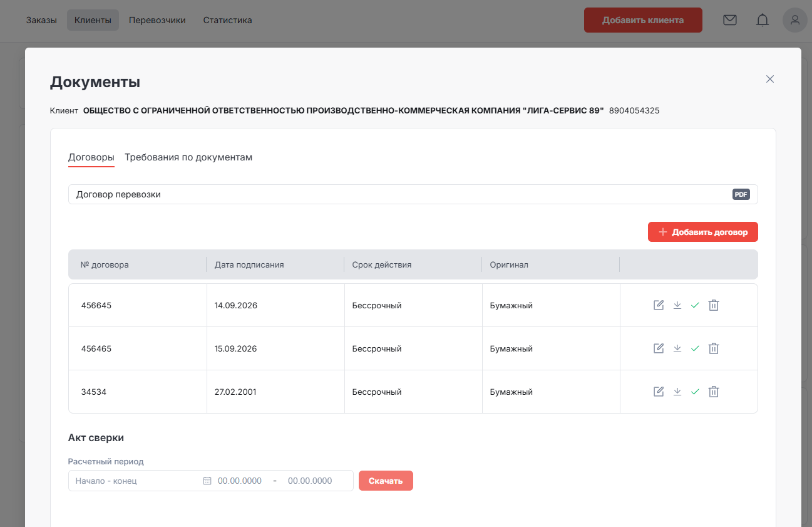Select contract number 456645 cell
The height and width of the screenshot is (527, 812).
[x=138, y=305]
